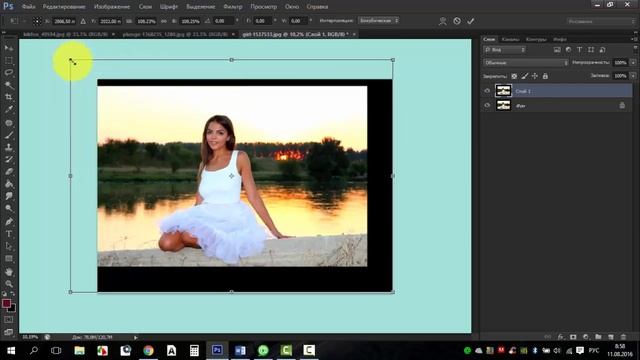Select the Zoom tool in the toolbox

pos(9,284)
